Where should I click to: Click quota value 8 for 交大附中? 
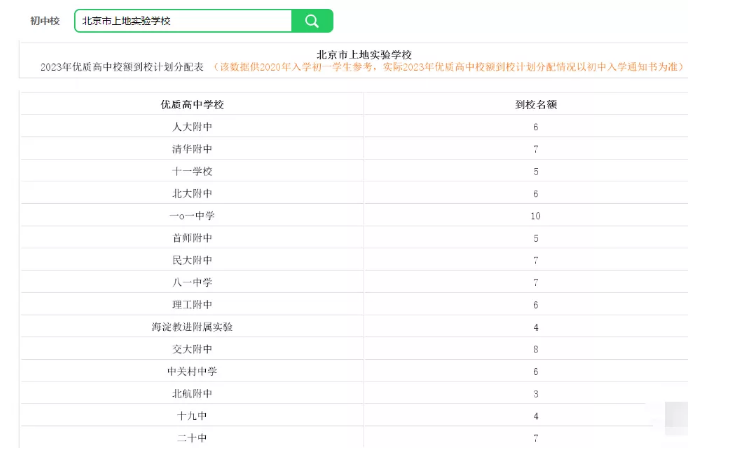coord(536,349)
